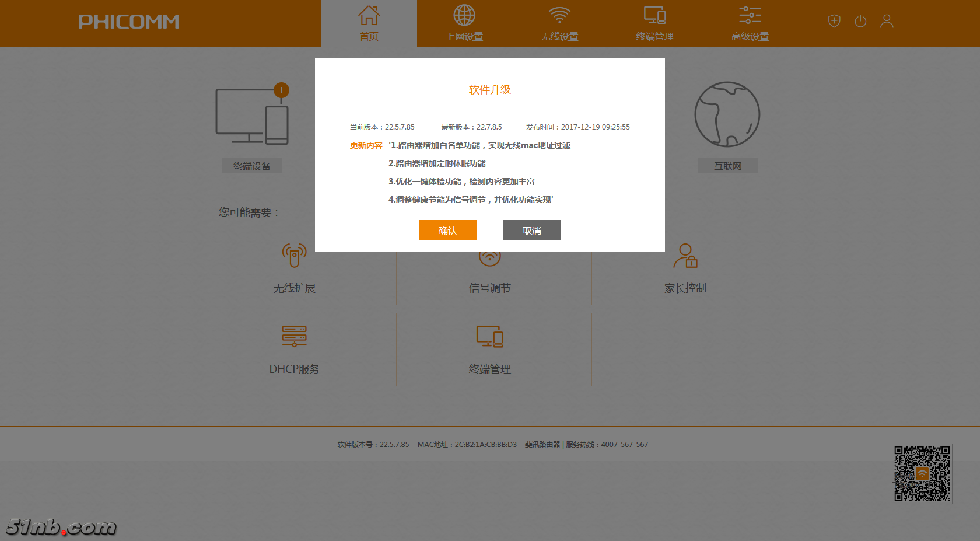This screenshot has height=541, width=980.
Task: Click the user account icon in header
Action: coord(887,22)
